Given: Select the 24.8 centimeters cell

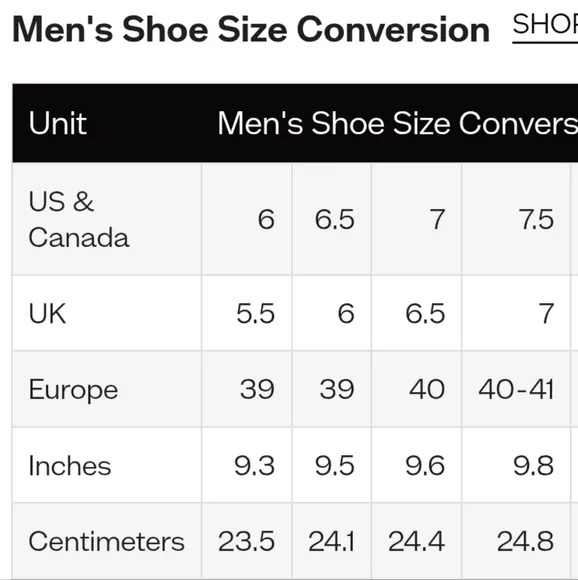Looking at the screenshot, I should point(516,541).
